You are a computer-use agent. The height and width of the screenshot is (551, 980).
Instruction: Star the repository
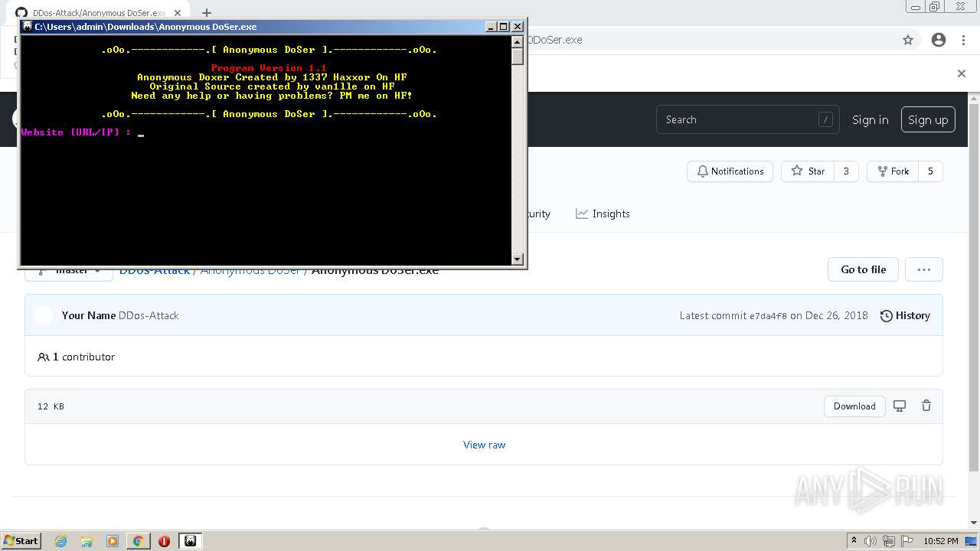808,171
